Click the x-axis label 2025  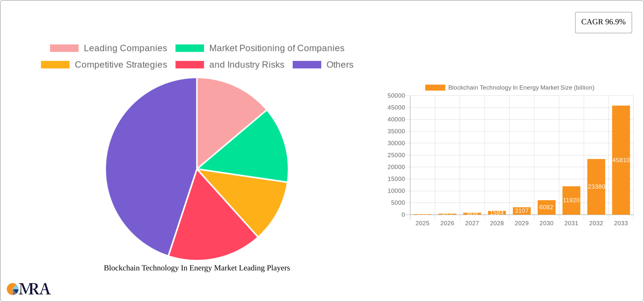point(422,223)
